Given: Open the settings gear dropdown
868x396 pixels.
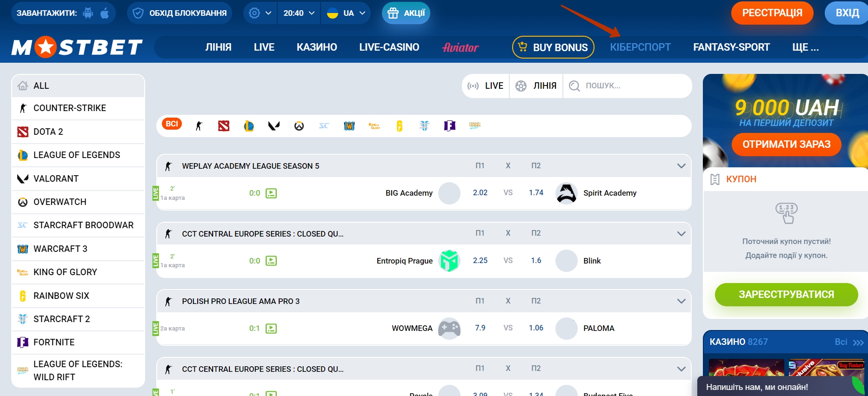Looking at the screenshot, I should (x=260, y=13).
